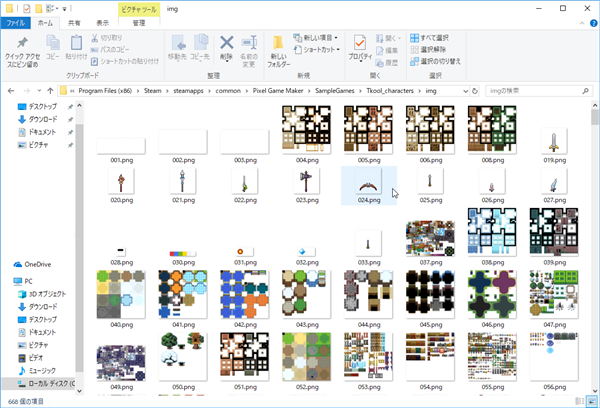Click Select none (選択解除)

[428, 49]
